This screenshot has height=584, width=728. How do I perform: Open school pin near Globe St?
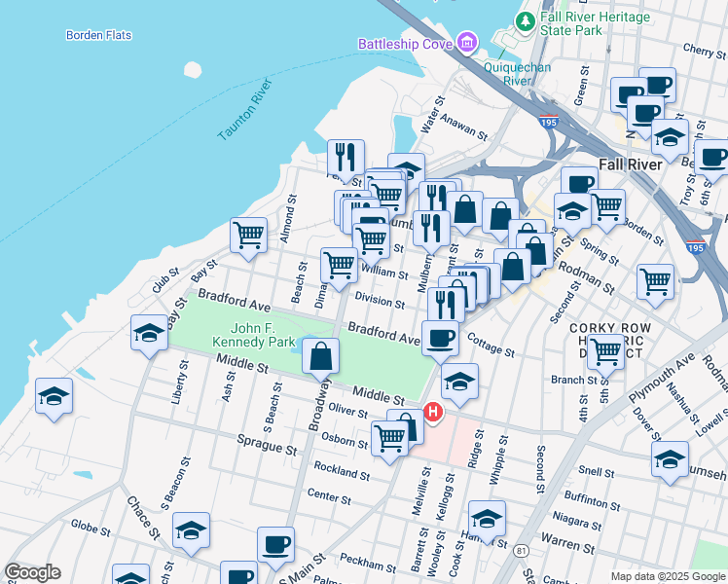point(192,533)
